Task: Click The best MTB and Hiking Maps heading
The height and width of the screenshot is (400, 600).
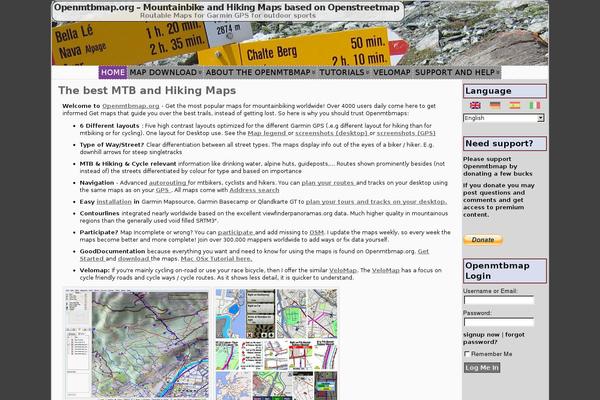Action: (147, 91)
